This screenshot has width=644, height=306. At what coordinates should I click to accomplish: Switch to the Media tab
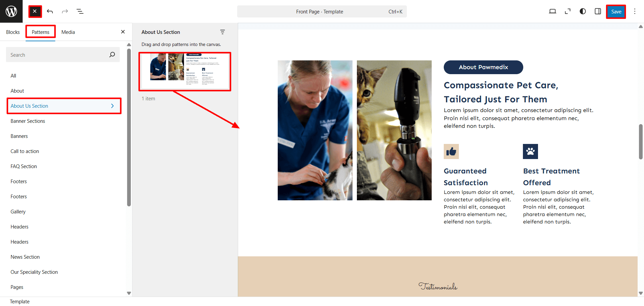tap(68, 32)
